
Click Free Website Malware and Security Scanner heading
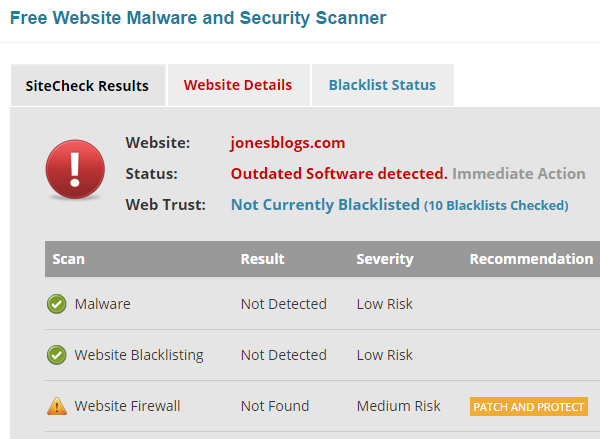click(198, 18)
